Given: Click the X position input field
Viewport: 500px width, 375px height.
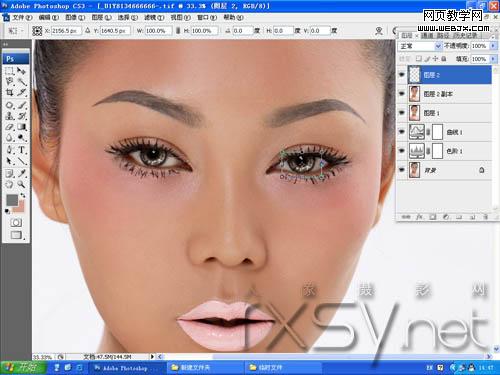Looking at the screenshot, I should pos(66,31).
